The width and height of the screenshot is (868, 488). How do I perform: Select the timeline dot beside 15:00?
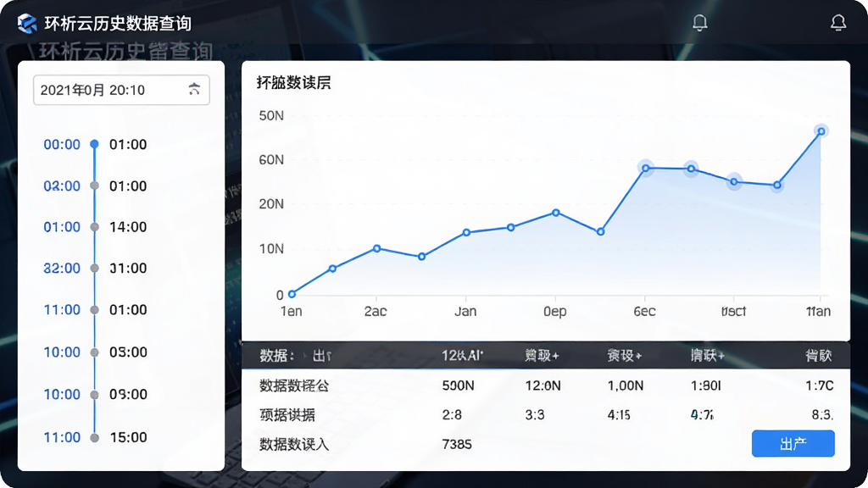[95, 438]
